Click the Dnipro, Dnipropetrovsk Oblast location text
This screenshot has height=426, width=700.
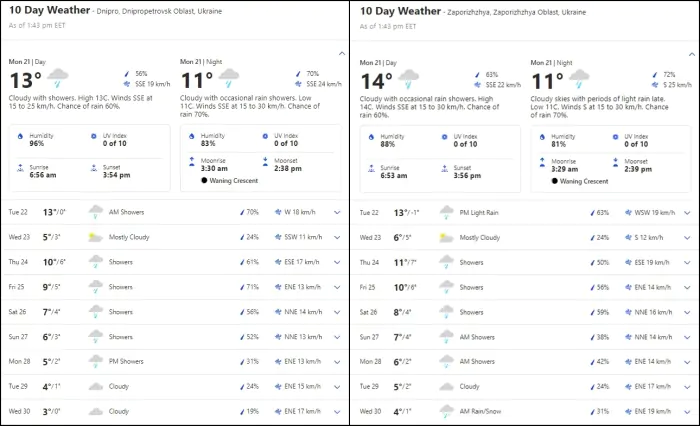pyautogui.click(x=162, y=12)
